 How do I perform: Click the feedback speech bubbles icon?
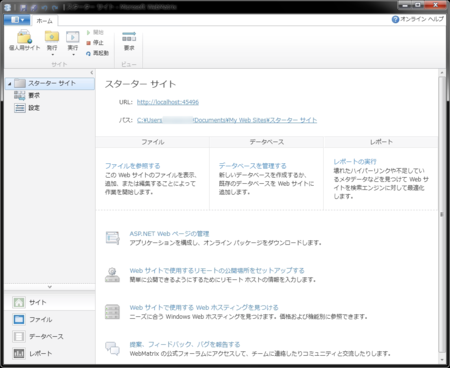coord(112,348)
